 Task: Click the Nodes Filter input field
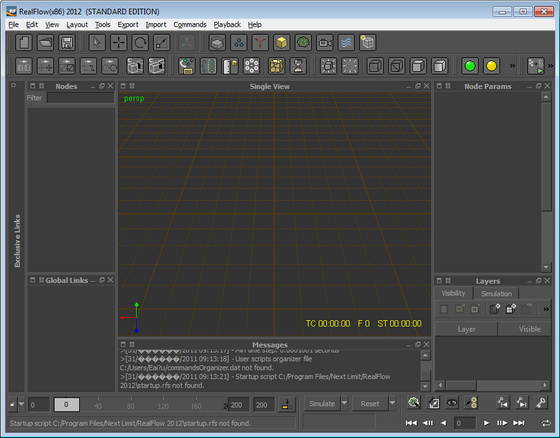[x=81, y=98]
